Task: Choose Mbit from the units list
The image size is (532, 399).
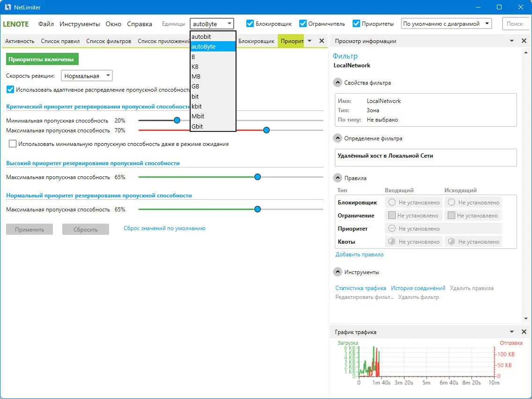Action: tap(213, 116)
